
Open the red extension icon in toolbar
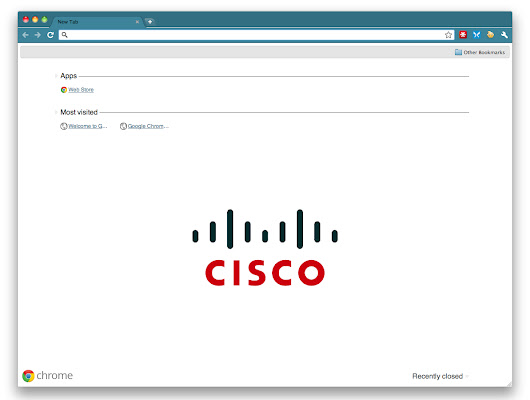click(x=463, y=34)
